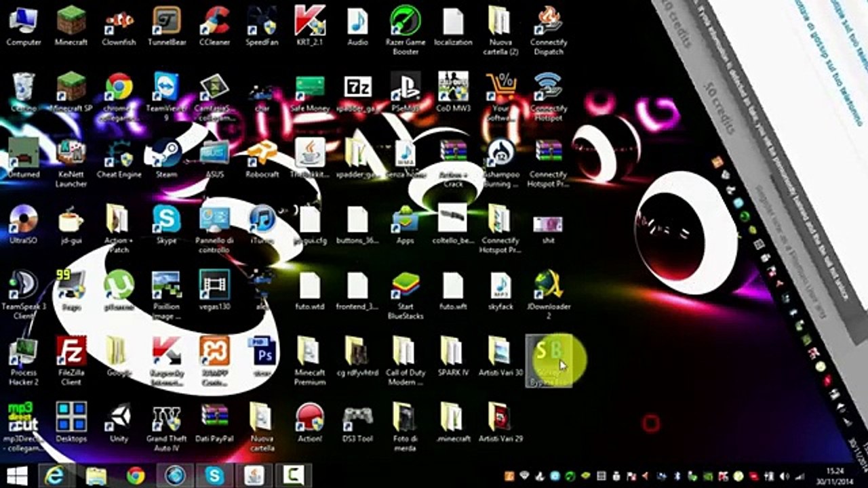Open the Action + Patch folder

pyautogui.click(x=119, y=229)
